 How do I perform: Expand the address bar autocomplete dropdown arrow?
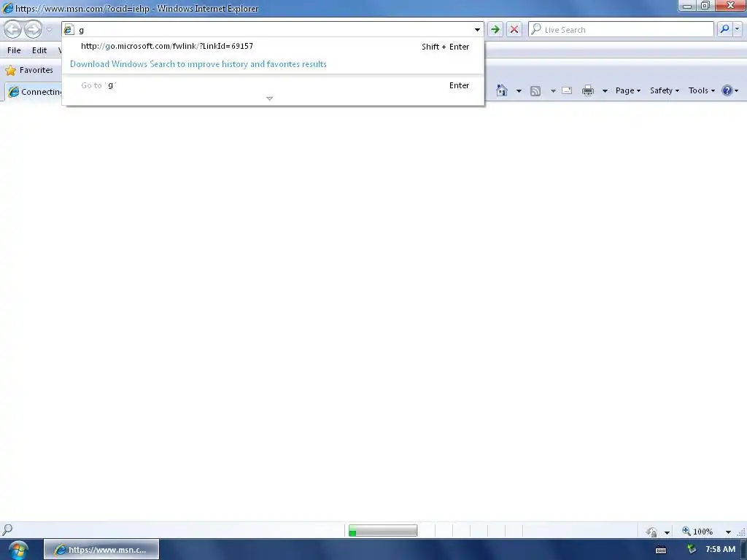(x=477, y=29)
